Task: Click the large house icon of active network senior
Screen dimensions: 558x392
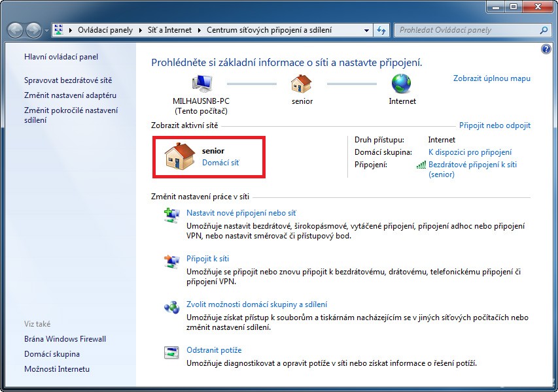Action: tap(180, 156)
